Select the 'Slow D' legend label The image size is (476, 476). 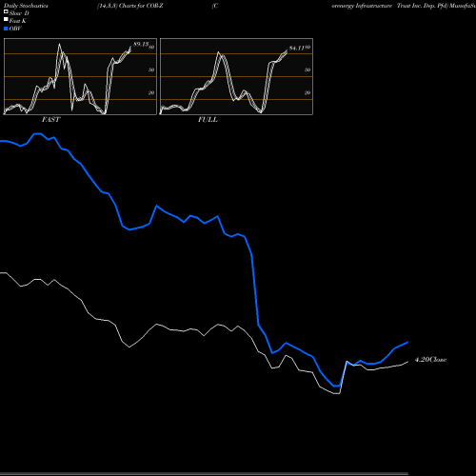tap(19, 13)
